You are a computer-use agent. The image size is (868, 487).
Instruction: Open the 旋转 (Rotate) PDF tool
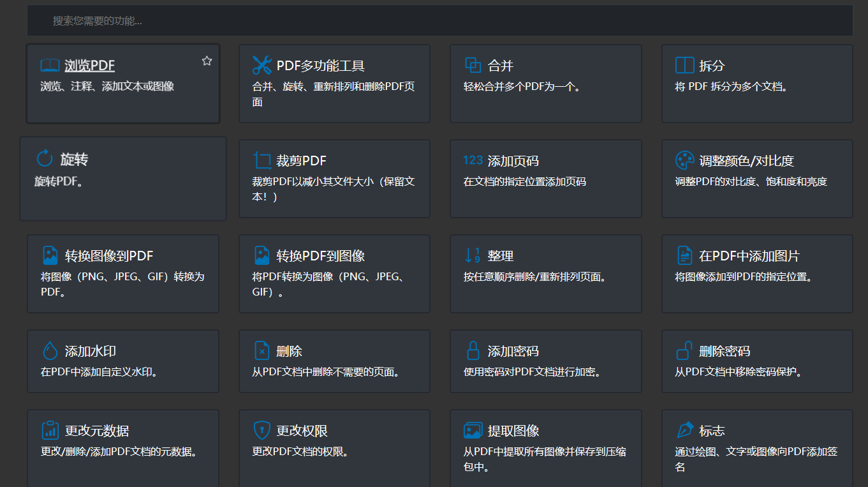(x=122, y=179)
